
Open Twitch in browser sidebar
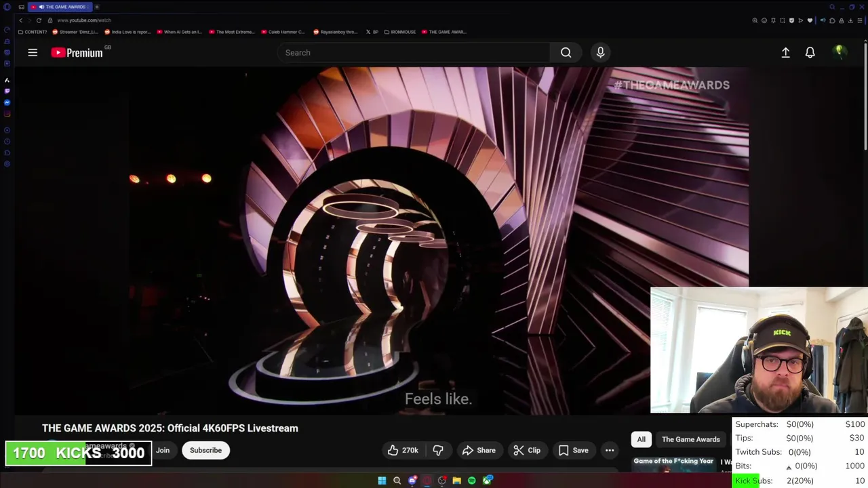pyautogui.click(x=7, y=91)
